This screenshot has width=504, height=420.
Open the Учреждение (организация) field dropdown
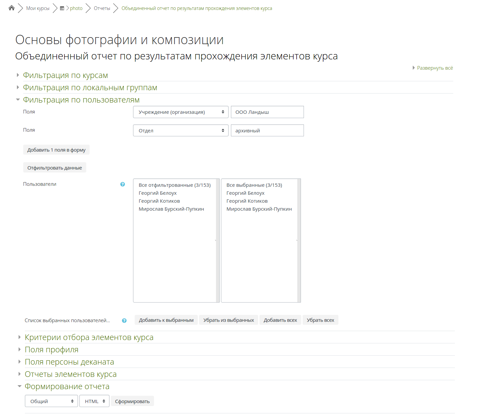point(180,112)
